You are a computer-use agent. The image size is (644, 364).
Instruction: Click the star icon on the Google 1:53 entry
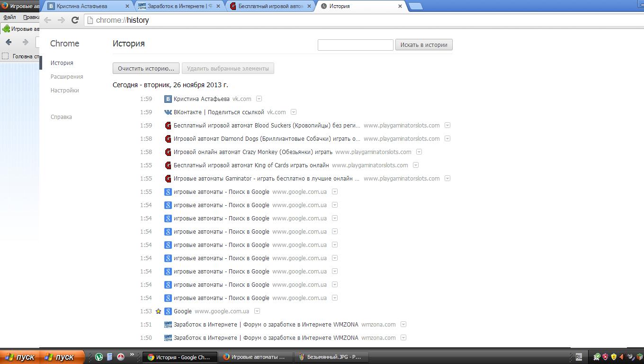coord(158,311)
